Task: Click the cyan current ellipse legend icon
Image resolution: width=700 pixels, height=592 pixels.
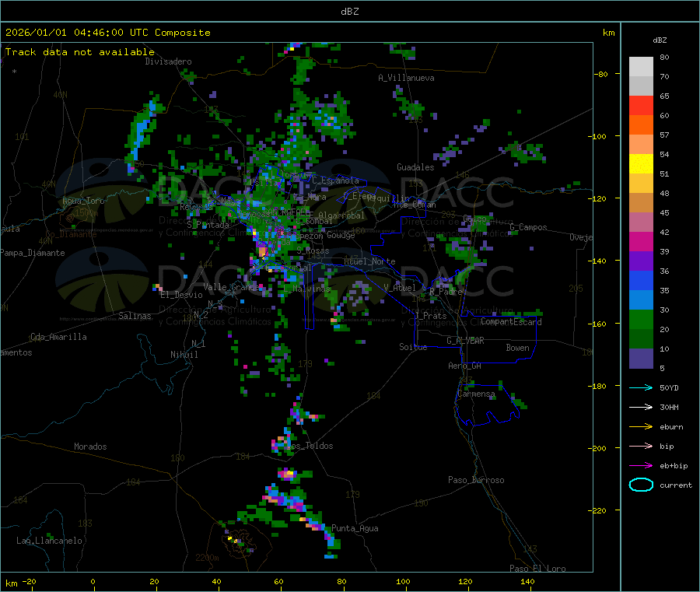Action: (x=641, y=485)
